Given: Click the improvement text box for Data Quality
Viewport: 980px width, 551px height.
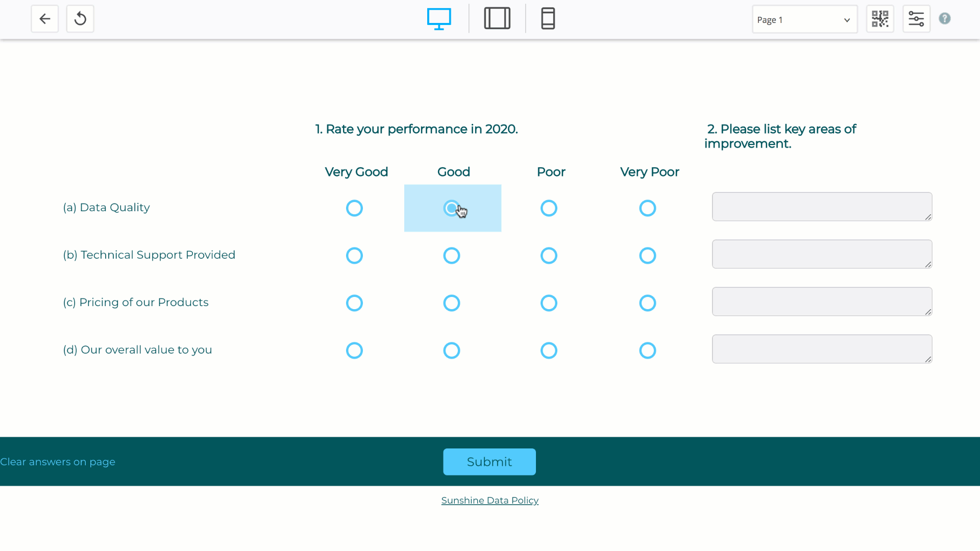Looking at the screenshot, I should (821, 207).
